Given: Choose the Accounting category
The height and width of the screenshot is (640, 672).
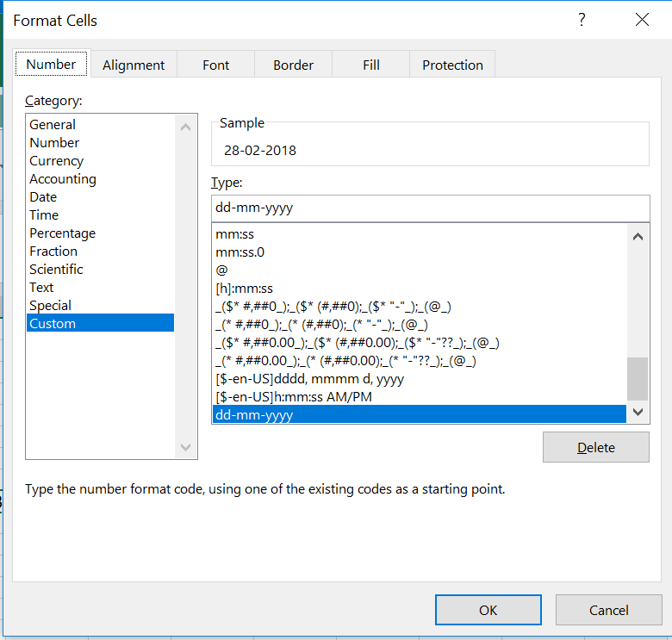Looking at the screenshot, I should [x=100, y=178].
